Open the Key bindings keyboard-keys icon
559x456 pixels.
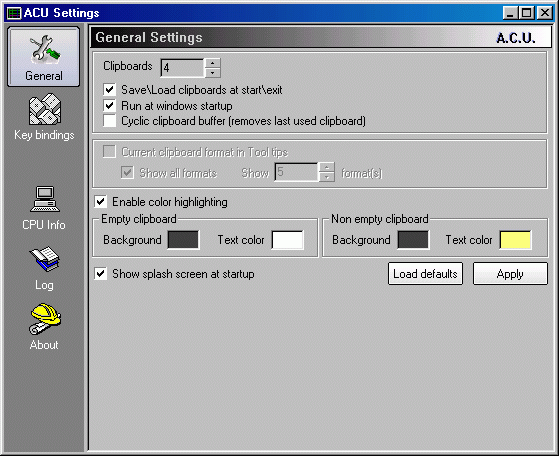click(45, 109)
